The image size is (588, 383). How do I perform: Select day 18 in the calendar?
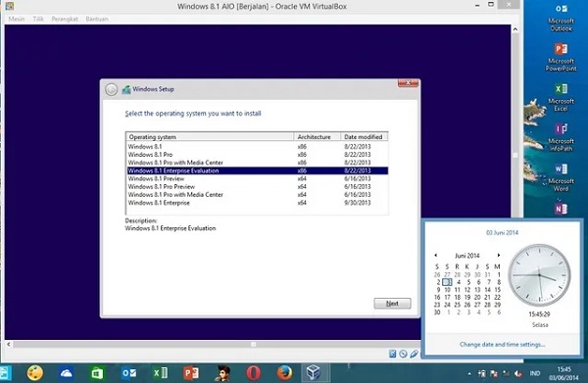pyautogui.click(x=457, y=297)
